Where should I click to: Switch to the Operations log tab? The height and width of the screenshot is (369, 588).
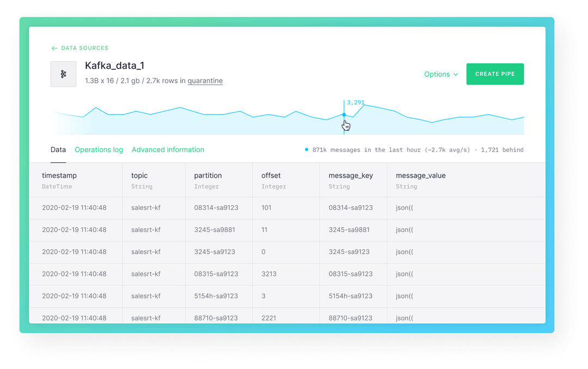[x=99, y=149]
